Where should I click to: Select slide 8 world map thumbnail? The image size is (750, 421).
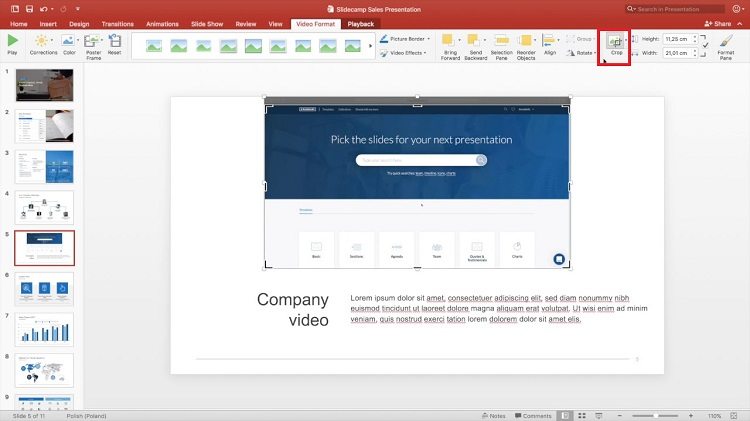[x=44, y=370]
